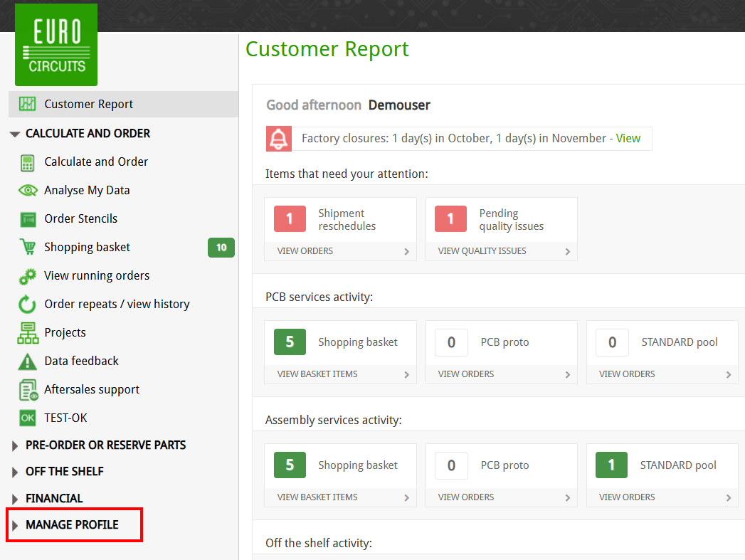745x560 pixels.
Task: Click the TEST-OK icon in sidebar
Action: click(x=27, y=418)
